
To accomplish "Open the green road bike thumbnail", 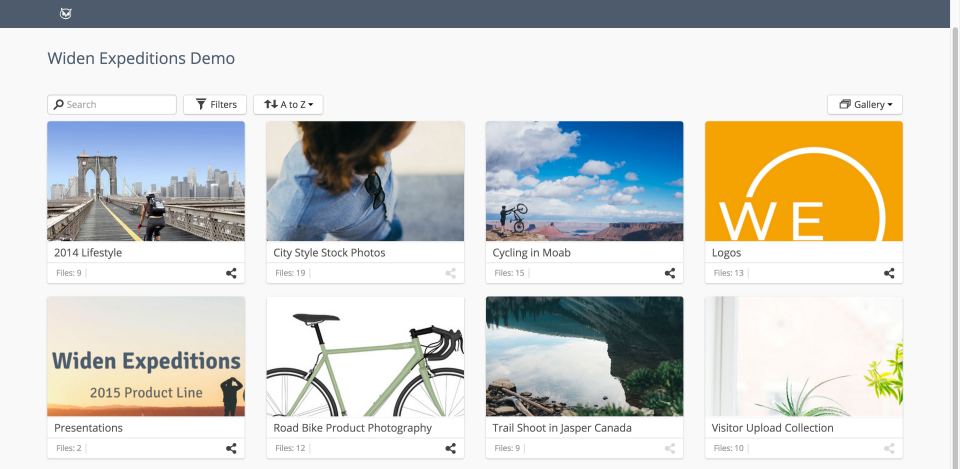I will 365,356.
